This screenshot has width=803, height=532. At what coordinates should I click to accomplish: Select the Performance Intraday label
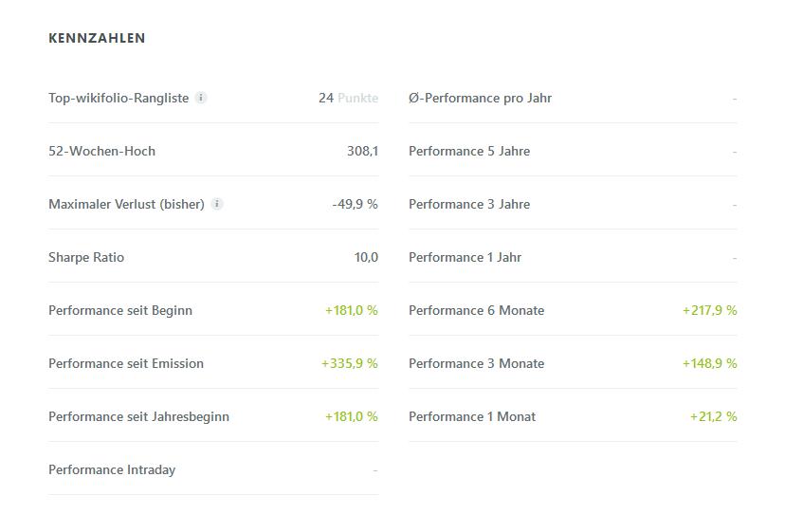112,469
